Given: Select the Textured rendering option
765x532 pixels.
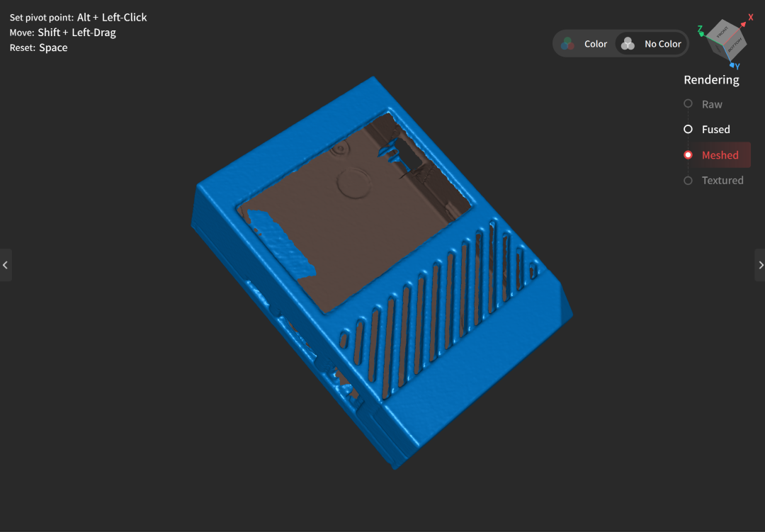Looking at the screenshot, I should pos(714,180).
